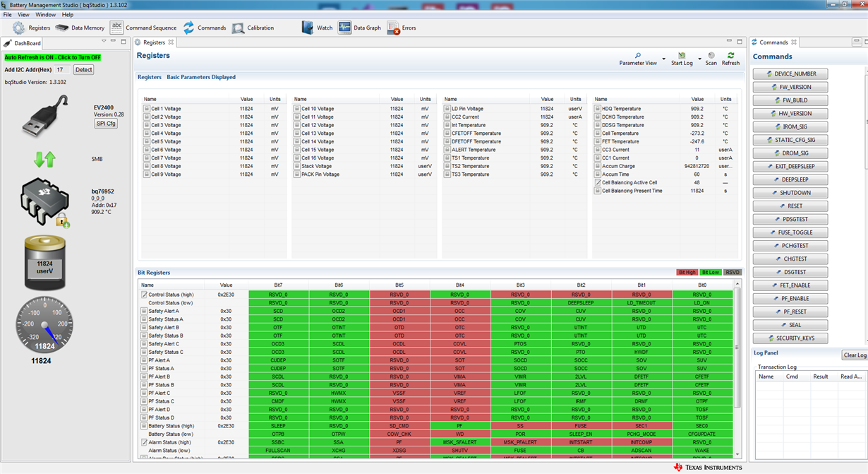Image resolution: width=868 pixels, height=474 pixels.
Task: Send the SHUTDOWN command
Action: (790, 193)
